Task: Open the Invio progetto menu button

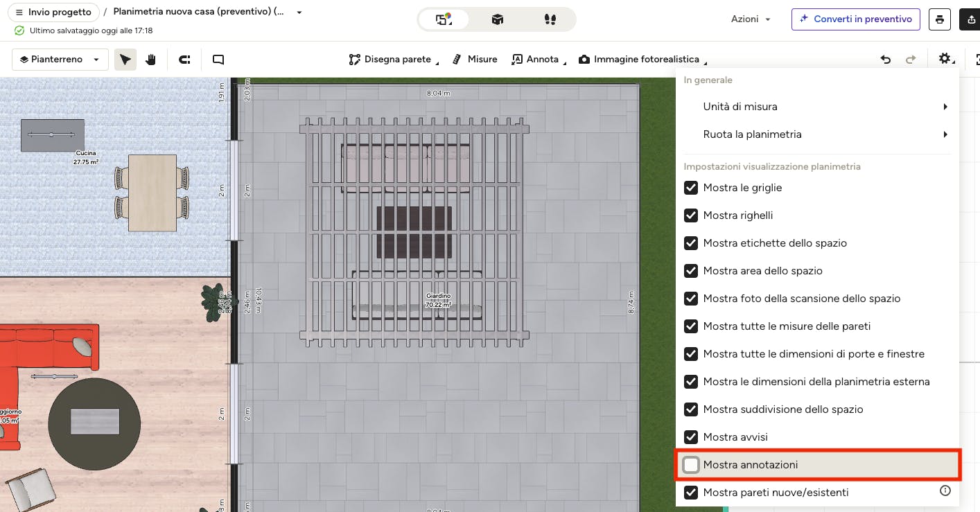Action: tap(53, 12)
